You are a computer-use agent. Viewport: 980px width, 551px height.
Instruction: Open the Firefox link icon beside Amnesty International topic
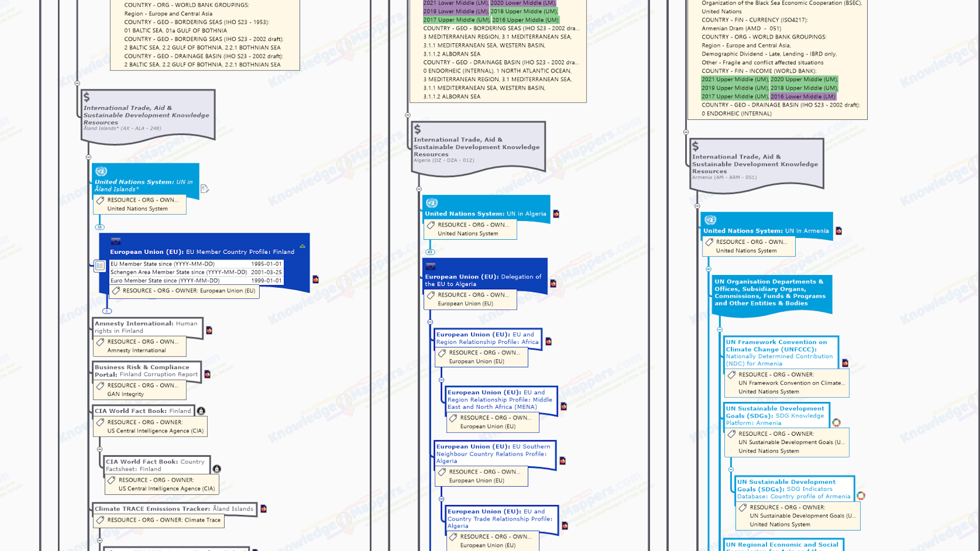click(x=209, y=331)
